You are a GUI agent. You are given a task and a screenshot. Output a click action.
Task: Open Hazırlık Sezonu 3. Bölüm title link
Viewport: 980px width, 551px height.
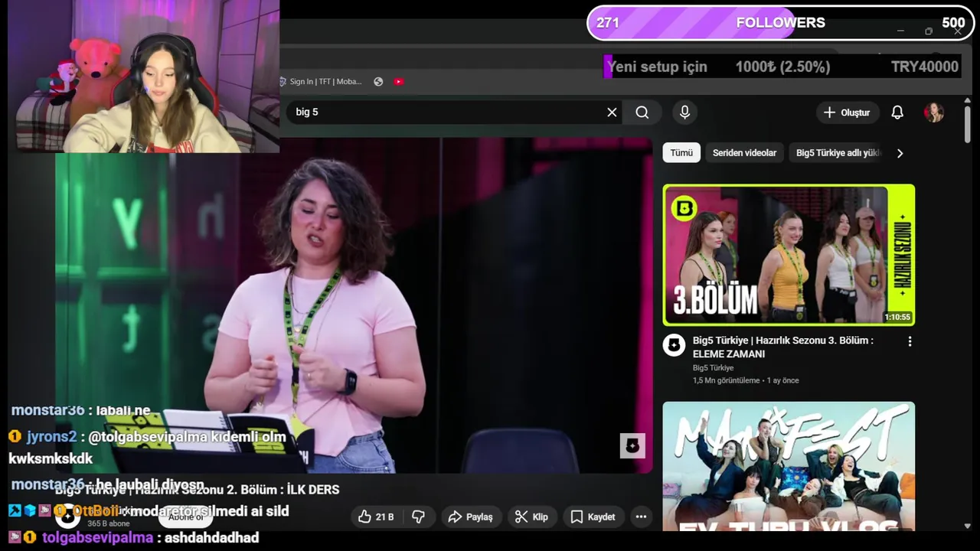[782, 347]
